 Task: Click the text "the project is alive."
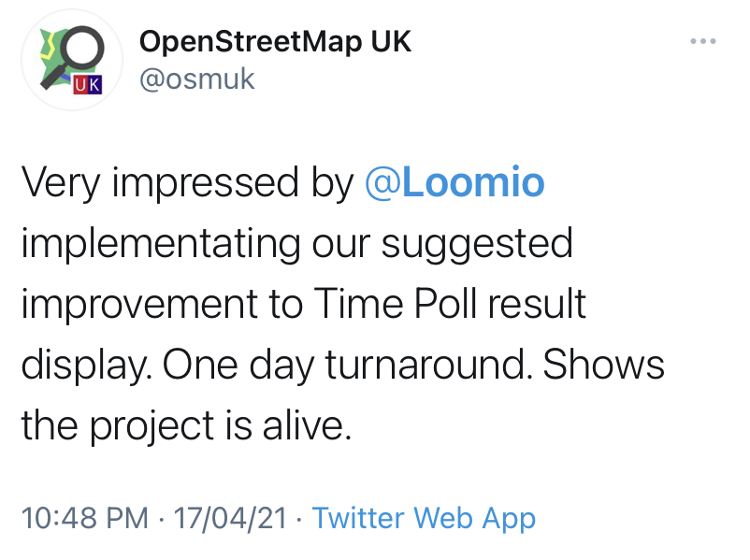(186, 425)
